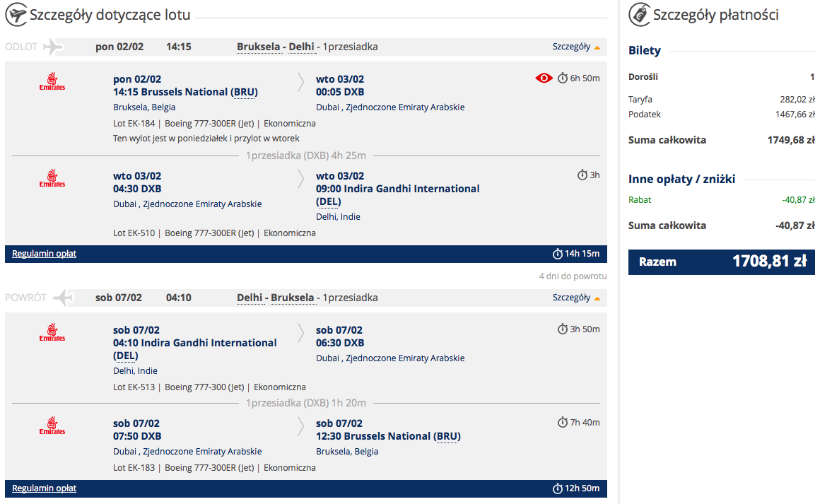This screenshot has height=504, width=832.
Task: Click the BRU airport code in 14:15 departure
Action: 245,93
